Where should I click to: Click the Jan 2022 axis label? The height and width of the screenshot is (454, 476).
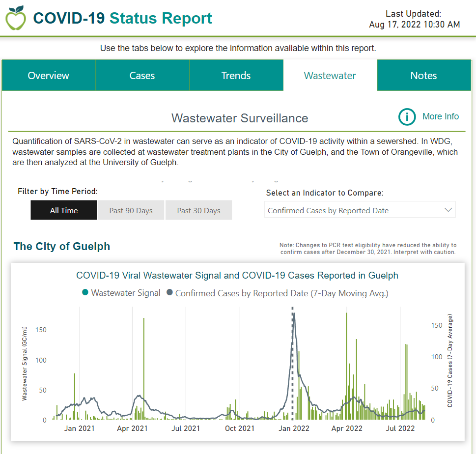294,428
